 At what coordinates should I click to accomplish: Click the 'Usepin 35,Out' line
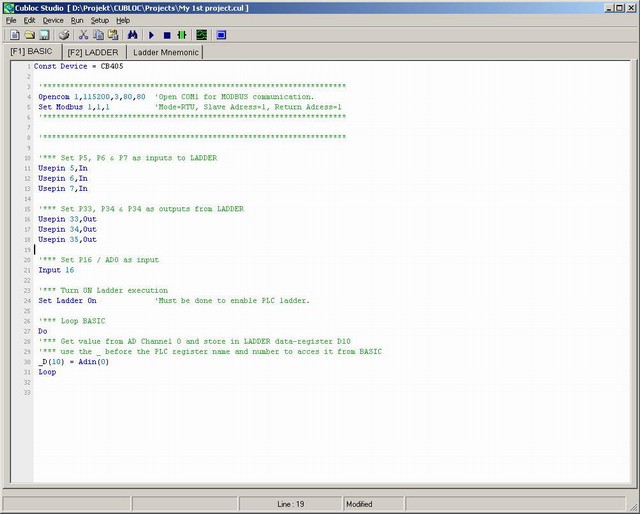pyautogui.click(x=67, y=240)
